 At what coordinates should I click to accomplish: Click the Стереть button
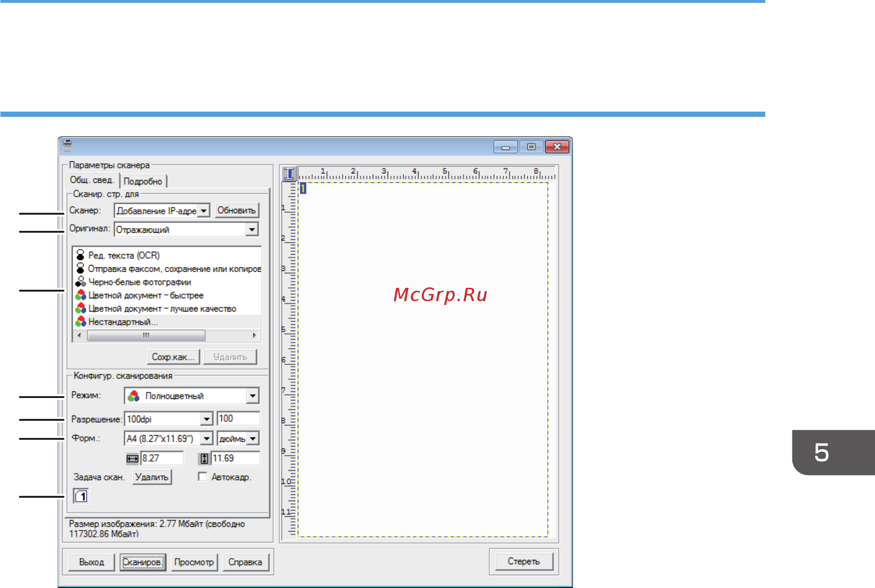(x=524, y=561)
